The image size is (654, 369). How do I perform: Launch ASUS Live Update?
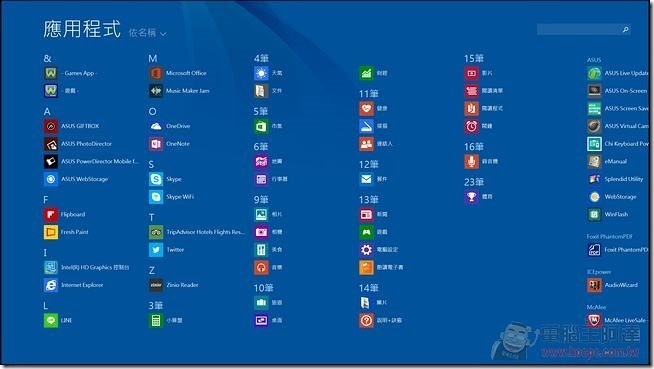pyautogui.click(x=618, y=73)
